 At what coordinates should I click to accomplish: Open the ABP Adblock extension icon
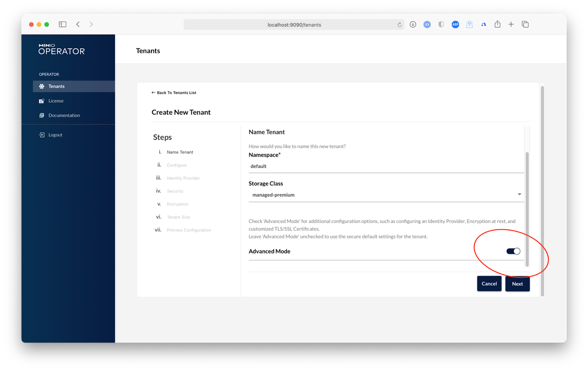tap(455, 25)
